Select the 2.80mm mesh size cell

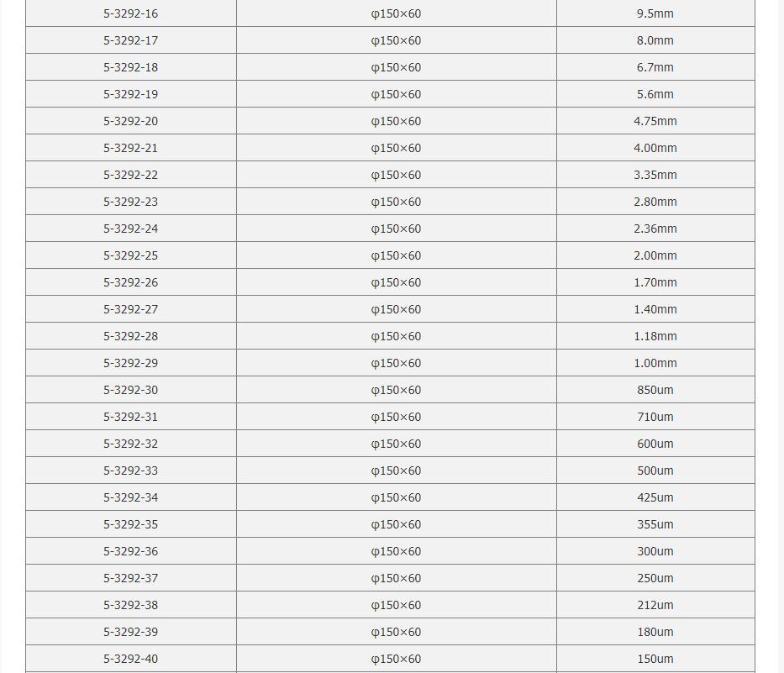tap(655, 202)
